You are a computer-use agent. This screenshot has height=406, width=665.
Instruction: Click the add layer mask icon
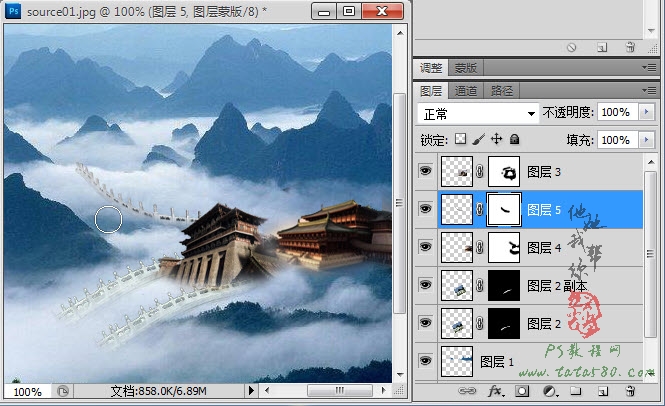(522, 391)
